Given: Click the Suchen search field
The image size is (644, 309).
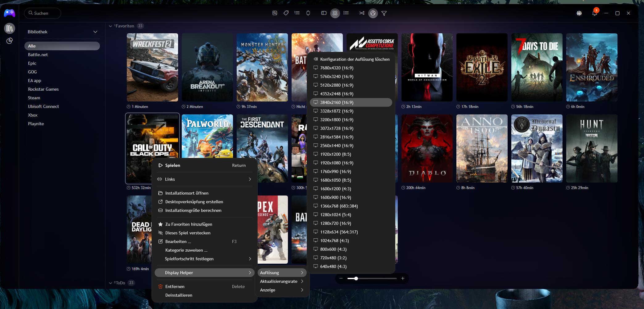Looking at the screenshot, I should [43, 13].
